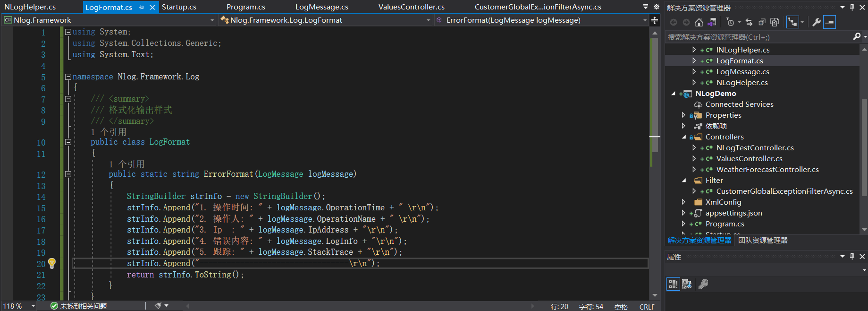Open Properties wrench in Solution Explorer toolbar
This screenshot has height=311, width=868.
[817, 22]
